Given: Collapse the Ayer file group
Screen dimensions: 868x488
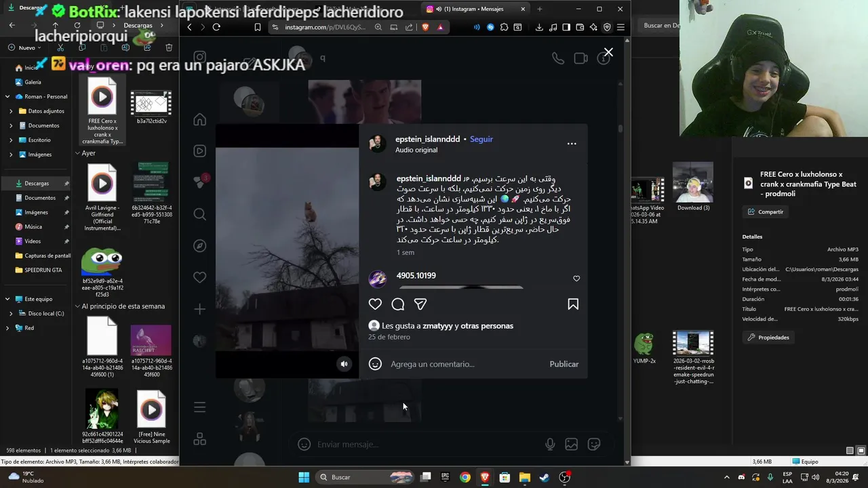Looking at the screenshot, I should point(78,153).
